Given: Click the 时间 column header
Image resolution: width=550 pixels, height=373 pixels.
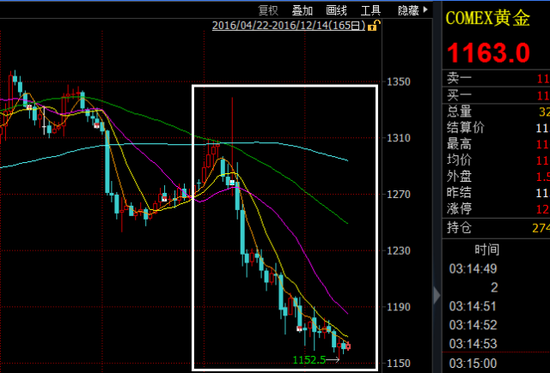Looking at the screenshot, I should 487,250.
